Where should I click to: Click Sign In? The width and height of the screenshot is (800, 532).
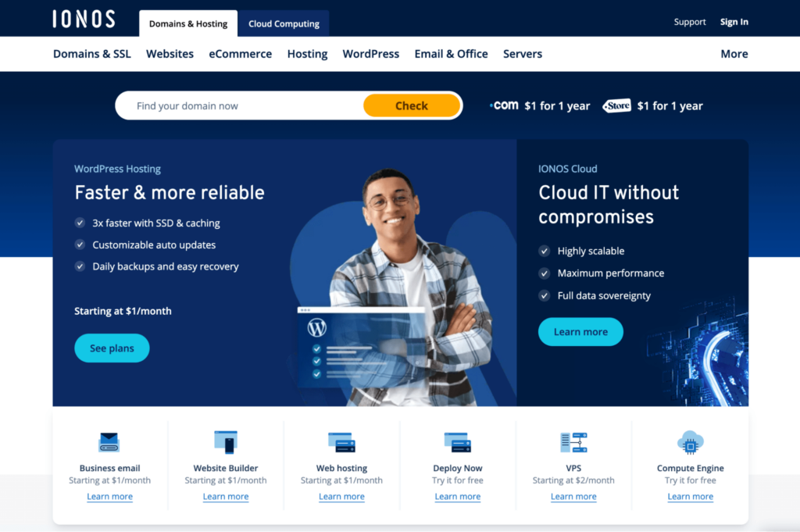click(x=734, y=21)
